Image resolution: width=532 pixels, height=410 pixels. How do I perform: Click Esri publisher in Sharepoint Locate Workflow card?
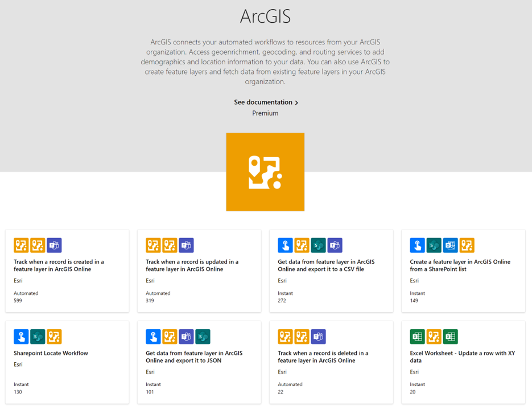(x=18, y=364)
